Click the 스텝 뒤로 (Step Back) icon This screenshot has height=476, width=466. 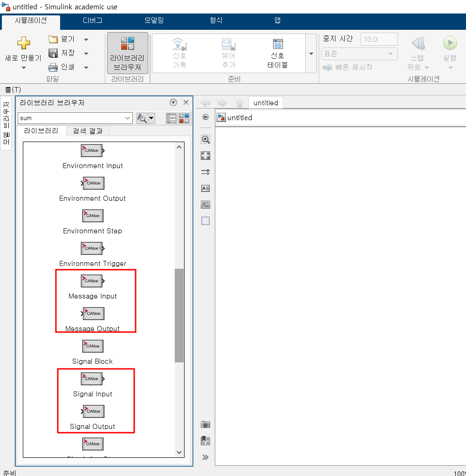418,43
